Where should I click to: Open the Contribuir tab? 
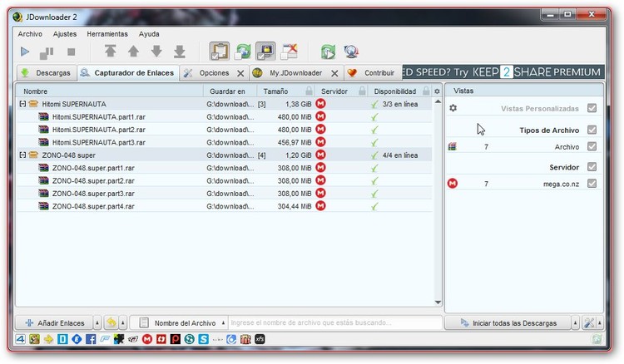(373, 73)
